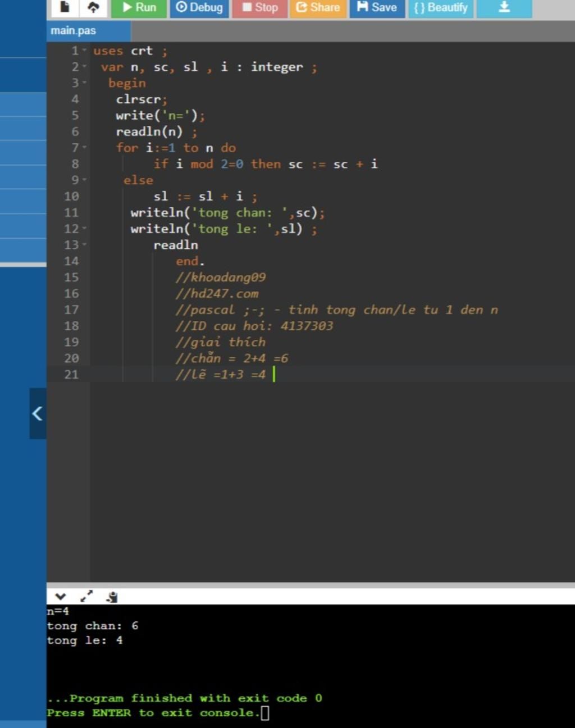Toggle fold arrow at line 12

85,229
